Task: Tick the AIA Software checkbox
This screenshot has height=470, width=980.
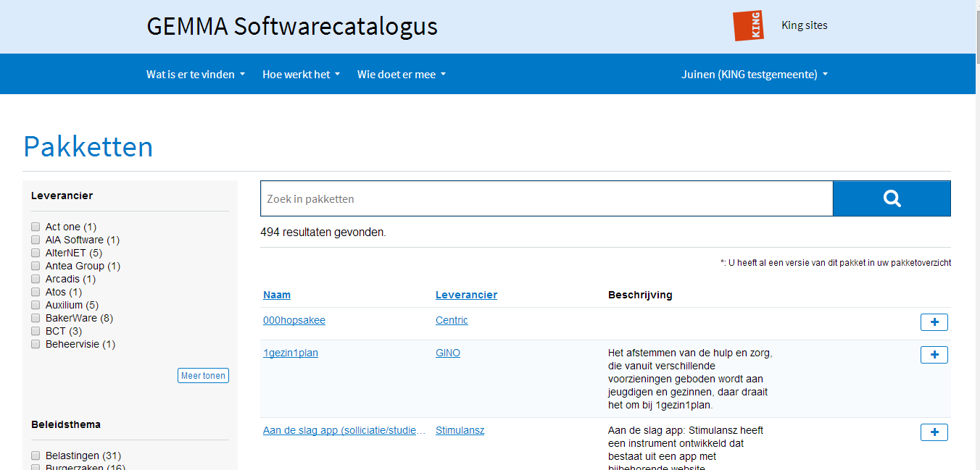Action: 36,240
